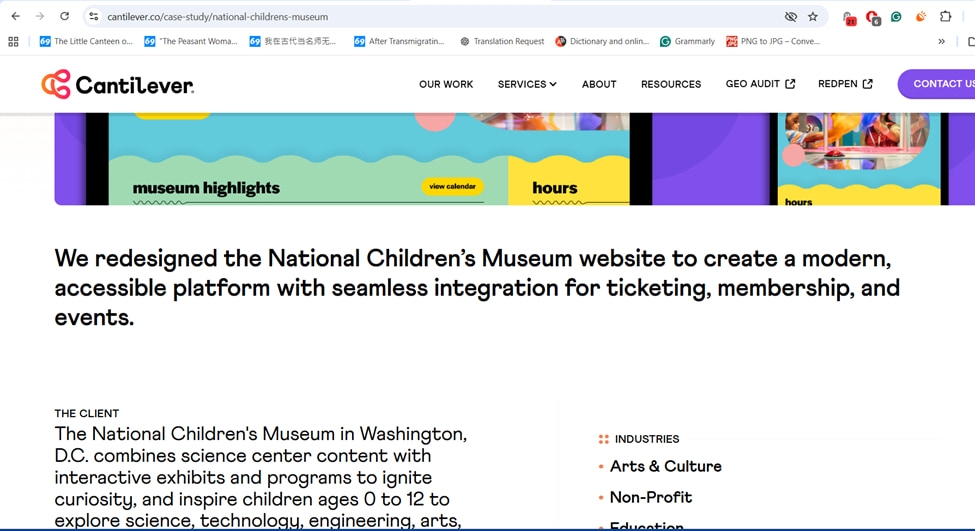Screen dimensions: 975x531
Task: Click the mobile mockup museum photo
Action: click(858, 141)
